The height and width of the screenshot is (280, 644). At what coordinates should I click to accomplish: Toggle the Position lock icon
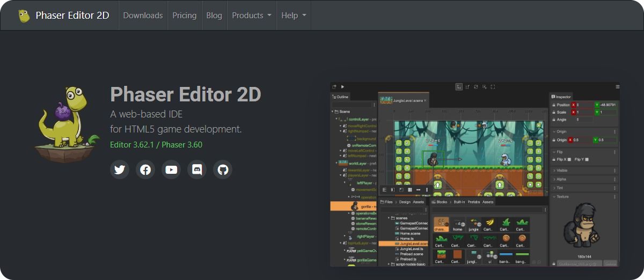pyautogui.click(x=553, y=105)
